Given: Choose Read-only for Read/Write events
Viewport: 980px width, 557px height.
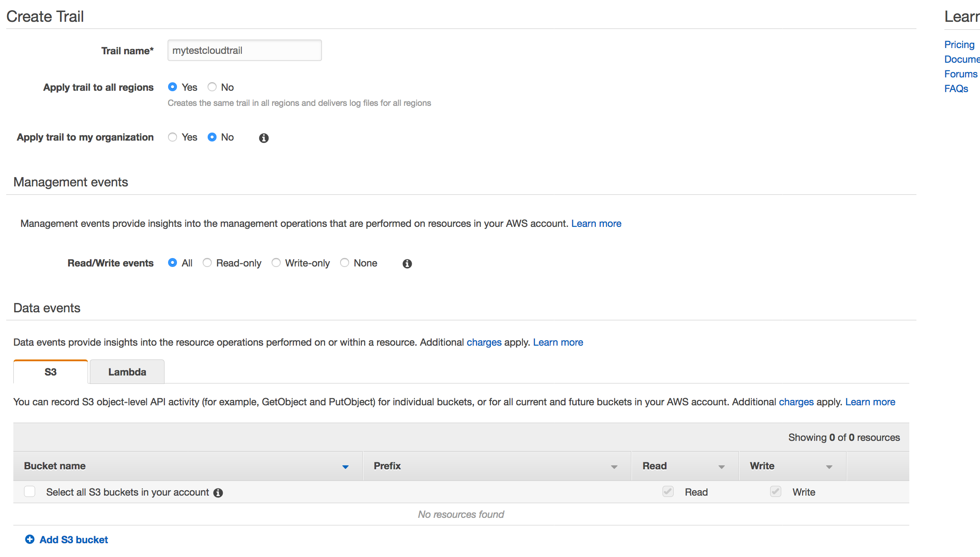Looking at the screenshot, I should 207,262.
